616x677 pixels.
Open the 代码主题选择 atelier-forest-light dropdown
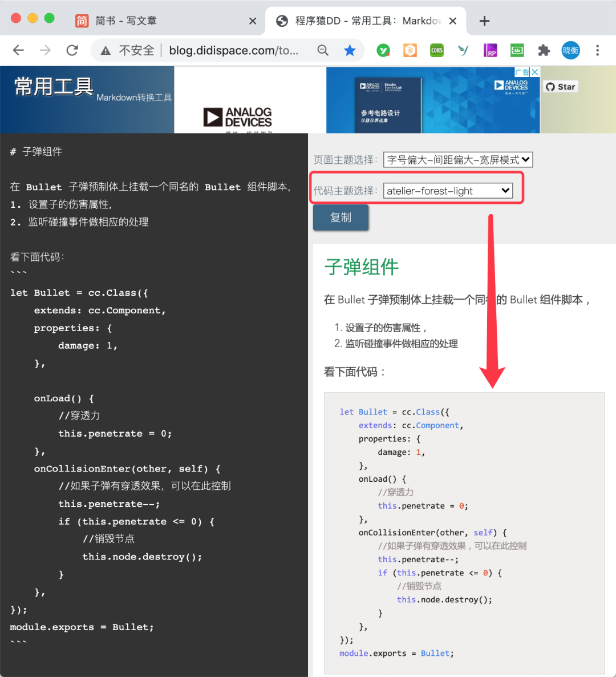click(448, 191)
